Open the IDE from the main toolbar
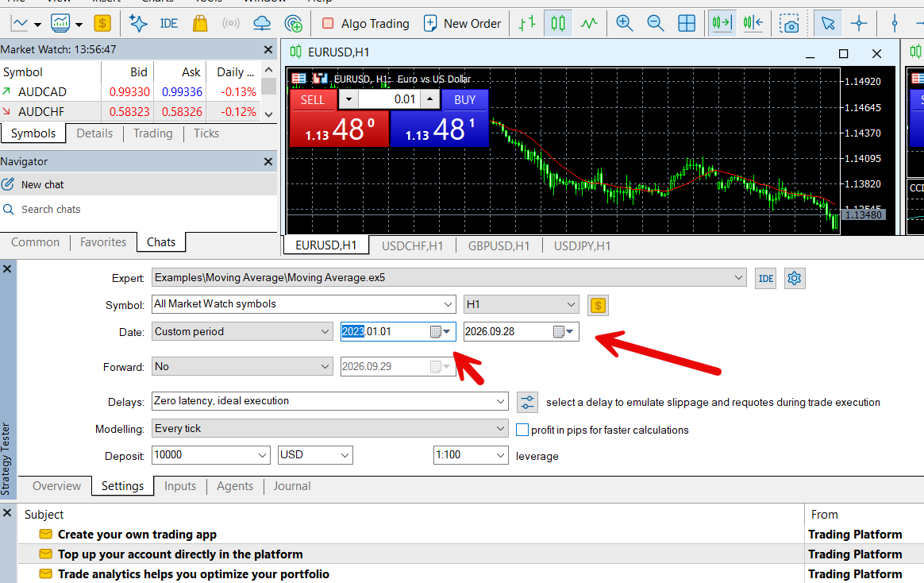924x583 pixels. [x=168, y=24]
